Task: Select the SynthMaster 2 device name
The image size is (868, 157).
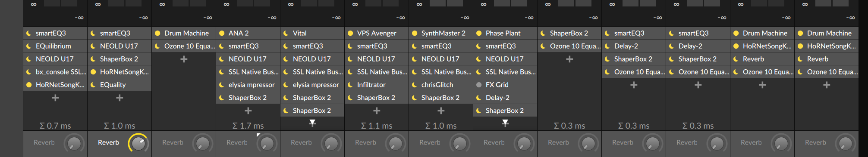Action: 443,33
